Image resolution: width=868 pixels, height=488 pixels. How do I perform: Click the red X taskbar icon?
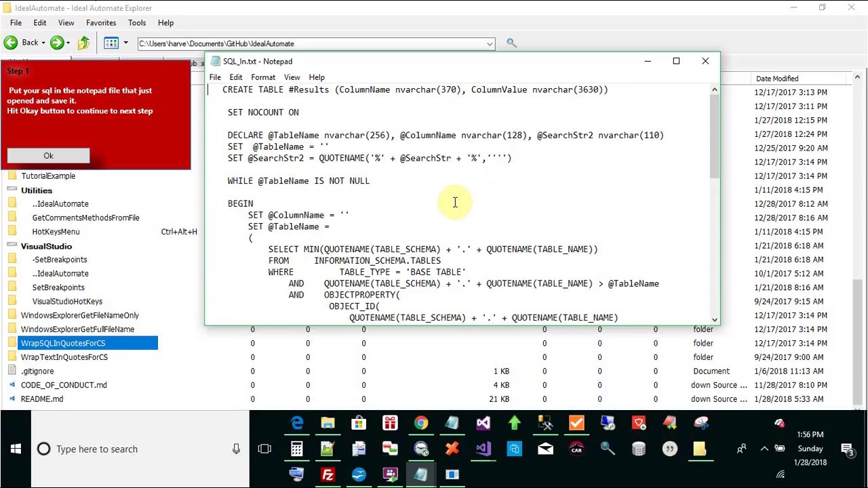click(452, 449)
